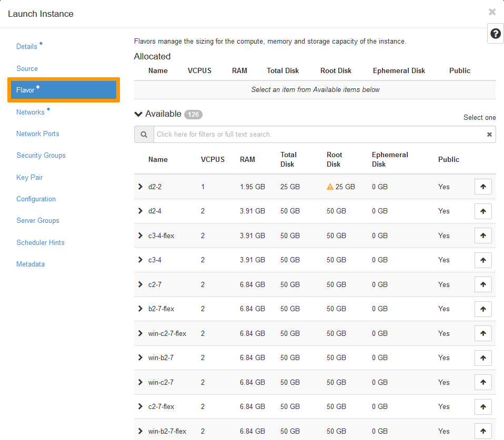Expand the c3-4 flavor row
Image resolution: width=504 pixels, height=440 pixels.
pyautogui.click(x=140, y=260)
